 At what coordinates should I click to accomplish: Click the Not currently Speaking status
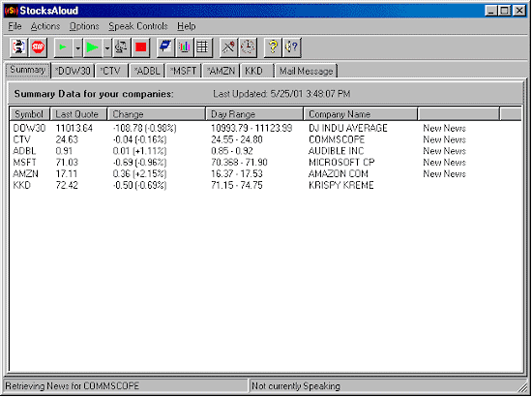(296, 386)
